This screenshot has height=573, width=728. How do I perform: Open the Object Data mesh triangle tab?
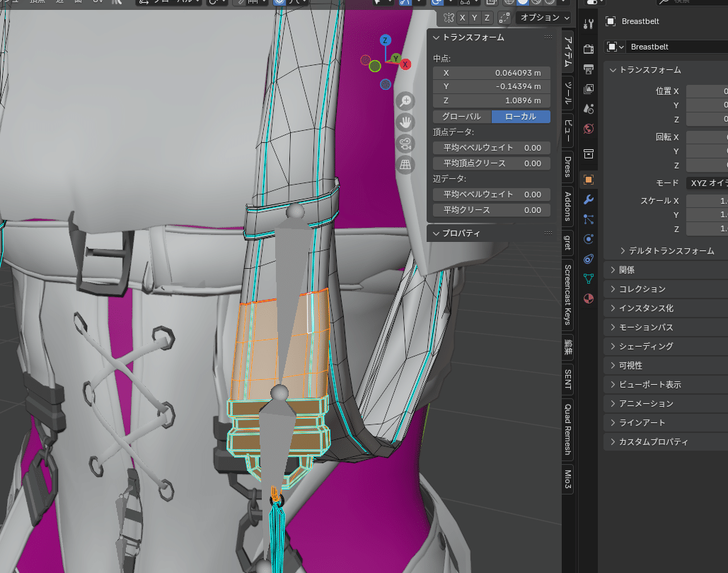pos(589,279)
